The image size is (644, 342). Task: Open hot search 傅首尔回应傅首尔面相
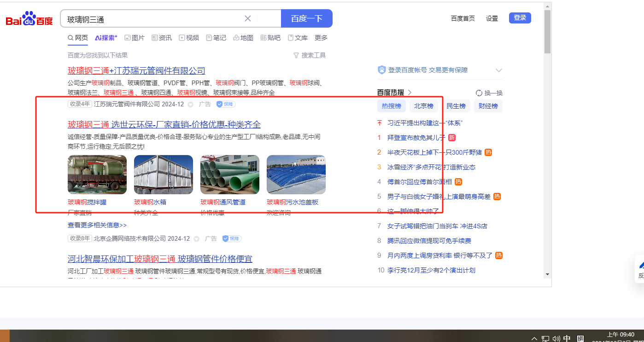pos(420,182)
